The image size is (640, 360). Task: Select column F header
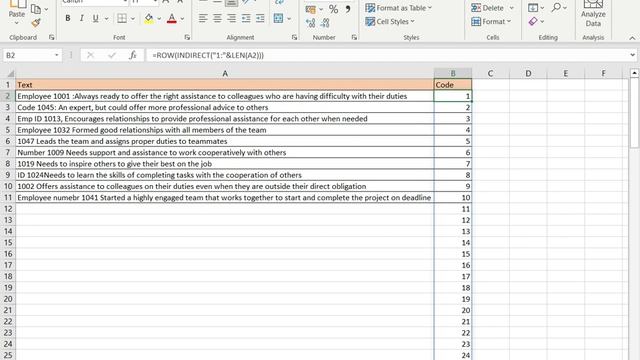click(603, 73)
